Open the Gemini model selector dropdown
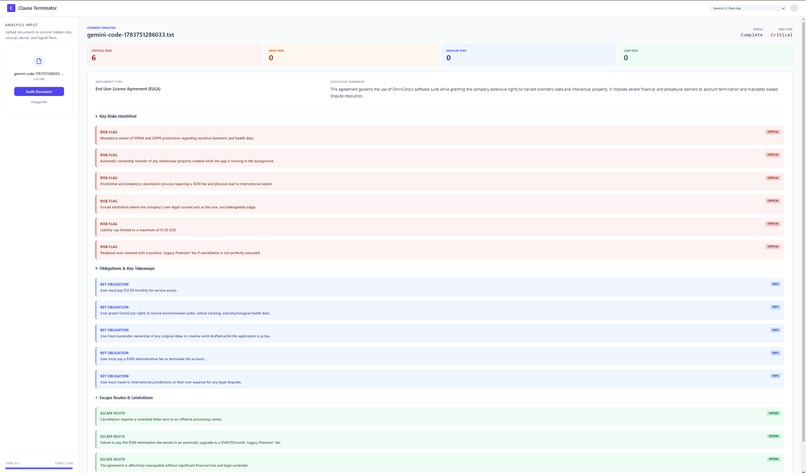This screenshot has height=473, width=806. pyautogui.click(x=748, y=8)
